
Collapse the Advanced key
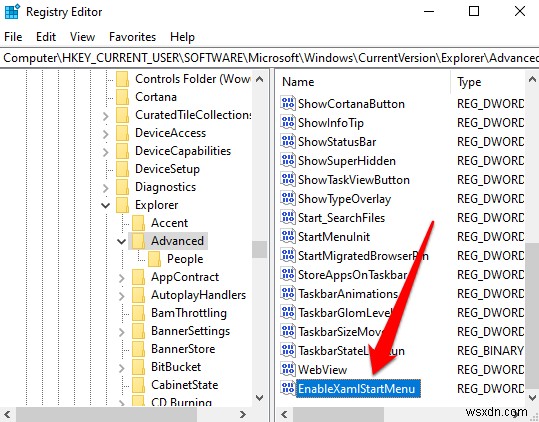(121, 242)
